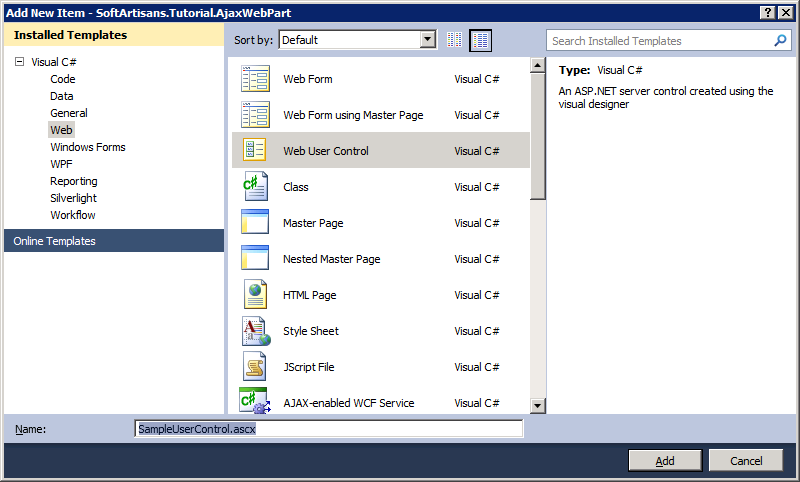
Task: Click the search magnifier icon
Action: pos(780,40)
